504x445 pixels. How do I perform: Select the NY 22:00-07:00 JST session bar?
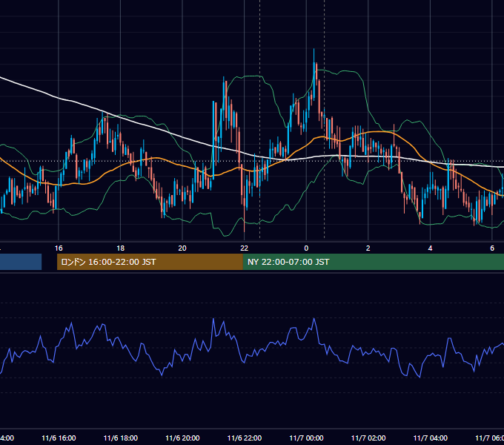tap(373, 262)
